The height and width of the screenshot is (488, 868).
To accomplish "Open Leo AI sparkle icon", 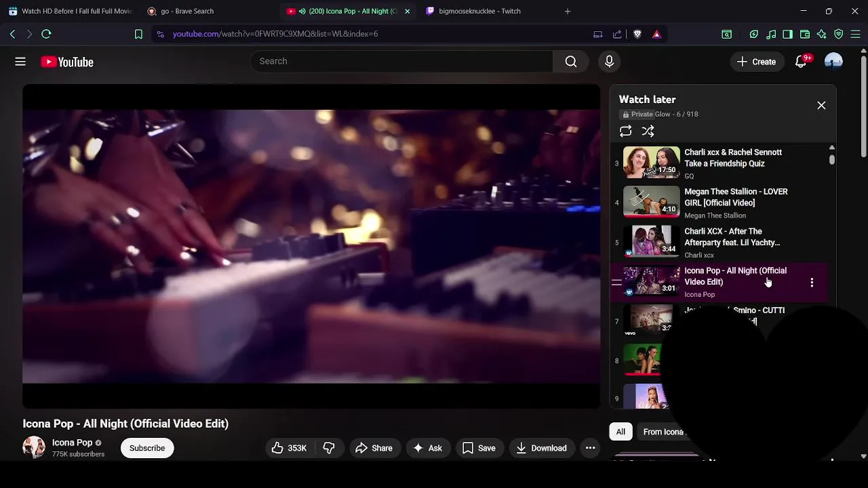I will coord(822,34).
